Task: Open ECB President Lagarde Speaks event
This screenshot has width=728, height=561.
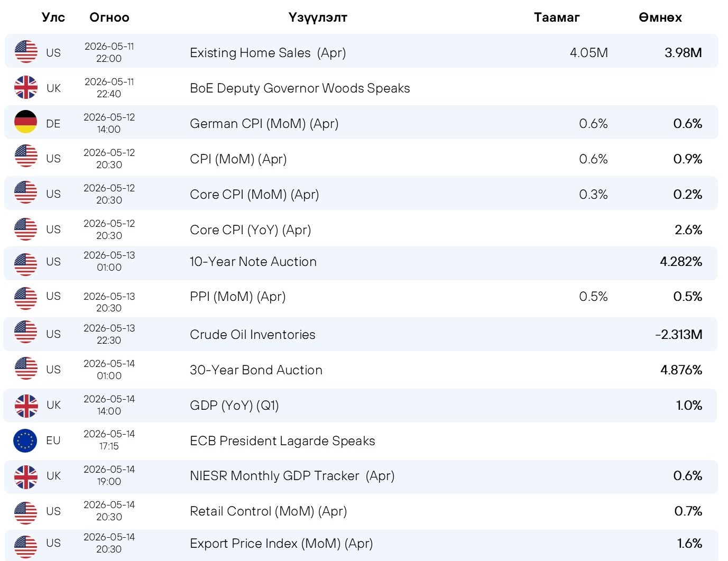Action: pos(282,441)
